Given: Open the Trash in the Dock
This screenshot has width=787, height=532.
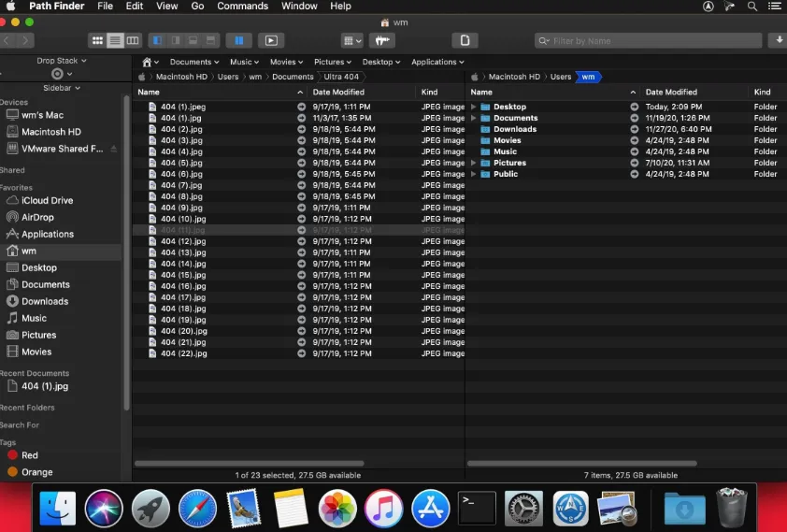Looking at the screenshot, I should [x=731, y=508].
